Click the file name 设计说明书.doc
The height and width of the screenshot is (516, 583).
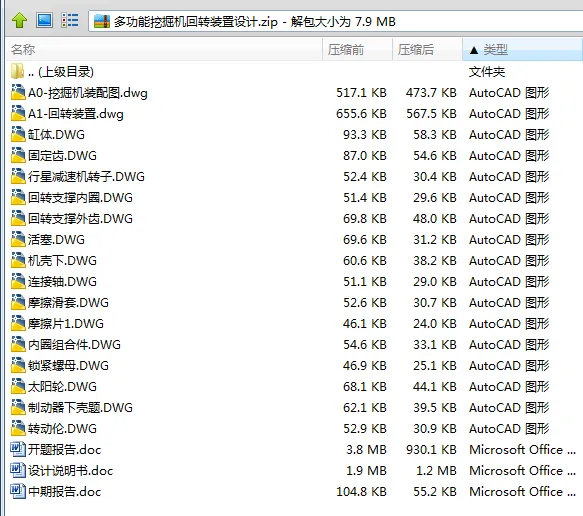[x=71, y=471]
